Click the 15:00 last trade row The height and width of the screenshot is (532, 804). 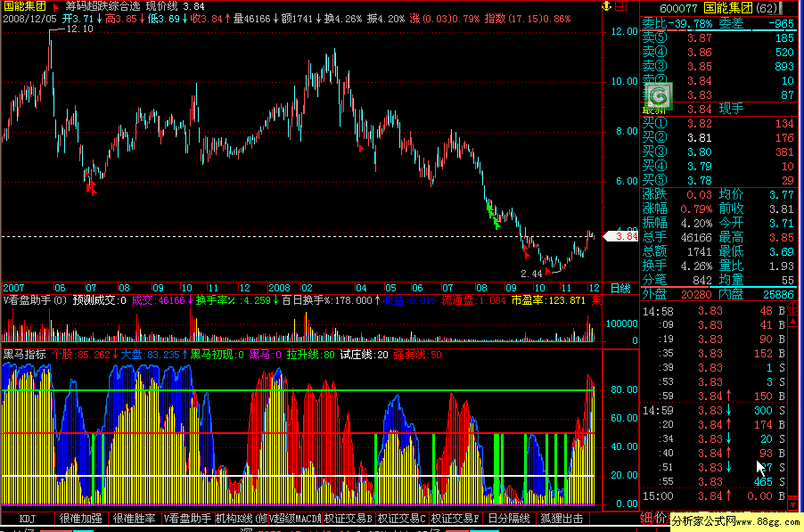[713, 496]
